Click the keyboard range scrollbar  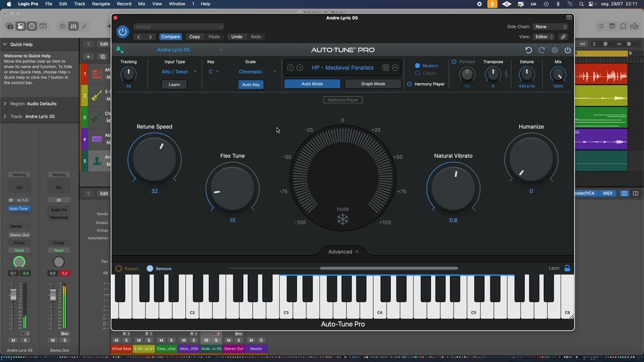[x=389, y=268]
